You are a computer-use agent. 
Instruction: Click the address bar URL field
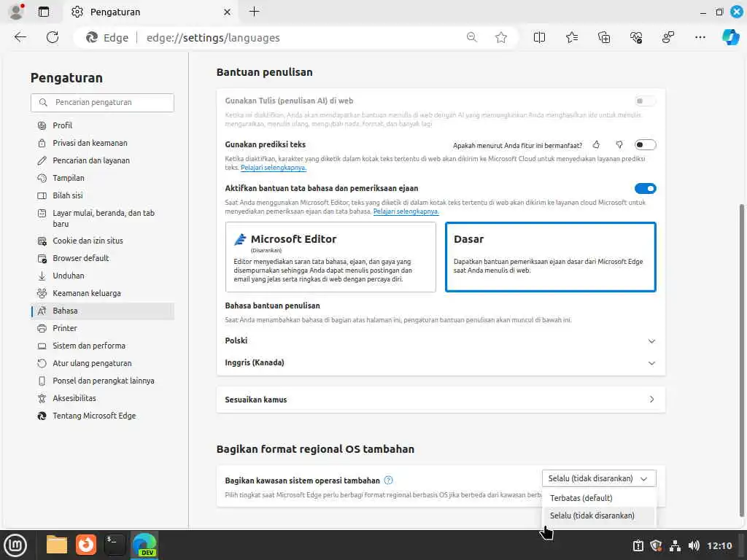click(x=295, y=38)
